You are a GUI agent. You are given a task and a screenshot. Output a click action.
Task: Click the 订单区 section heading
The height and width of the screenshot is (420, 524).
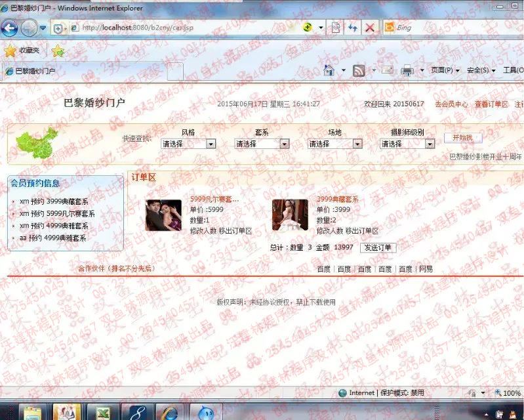click(144, 177)
